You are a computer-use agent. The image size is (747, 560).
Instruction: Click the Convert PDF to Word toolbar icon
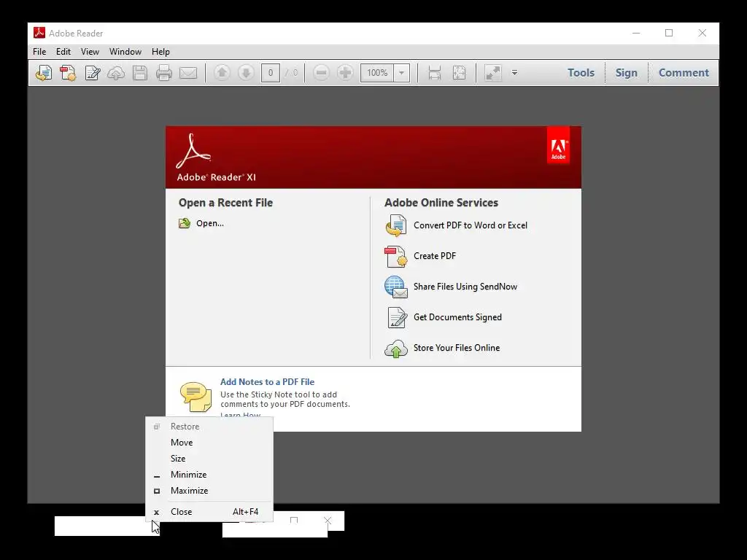(x=44, y=73)
